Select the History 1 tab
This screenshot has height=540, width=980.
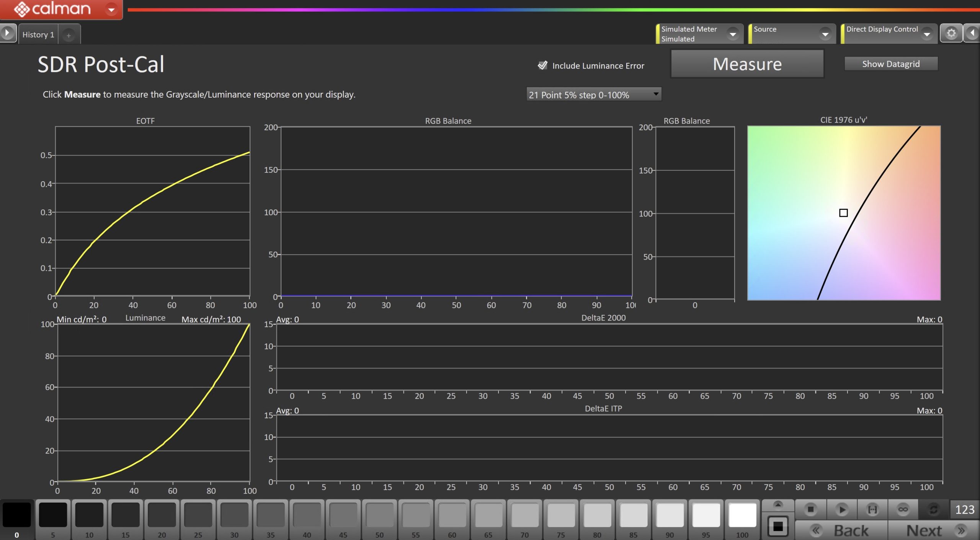click(x=38, y=35)
